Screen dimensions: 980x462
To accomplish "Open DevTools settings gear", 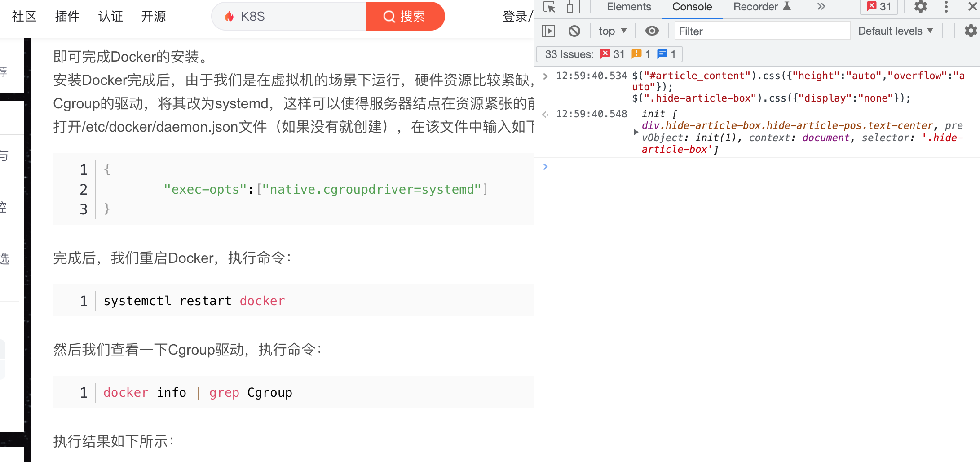I will click(x=920, y=7).
